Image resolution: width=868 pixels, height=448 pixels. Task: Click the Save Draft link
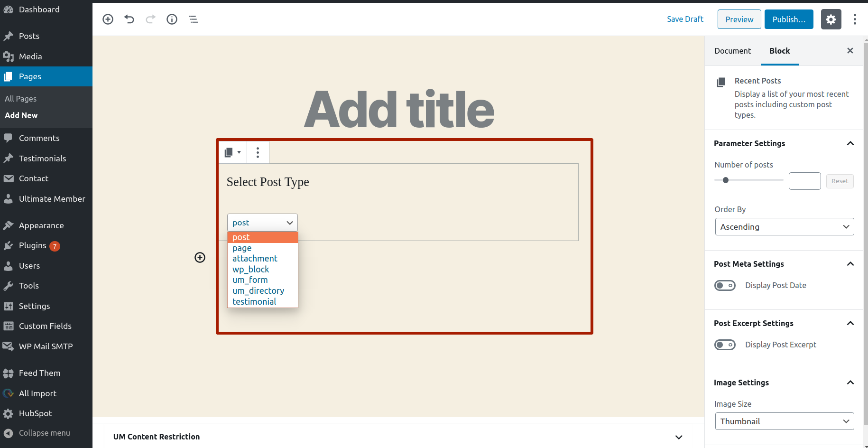(x=685, y=19)
